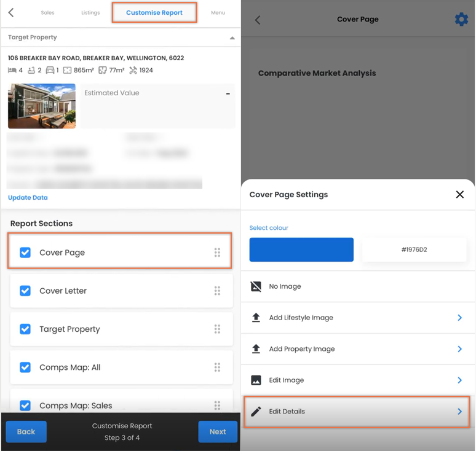The image size is (476, 451).
Task: Click the Step 3 of 4 label
Action: click(x=122, y=437)
